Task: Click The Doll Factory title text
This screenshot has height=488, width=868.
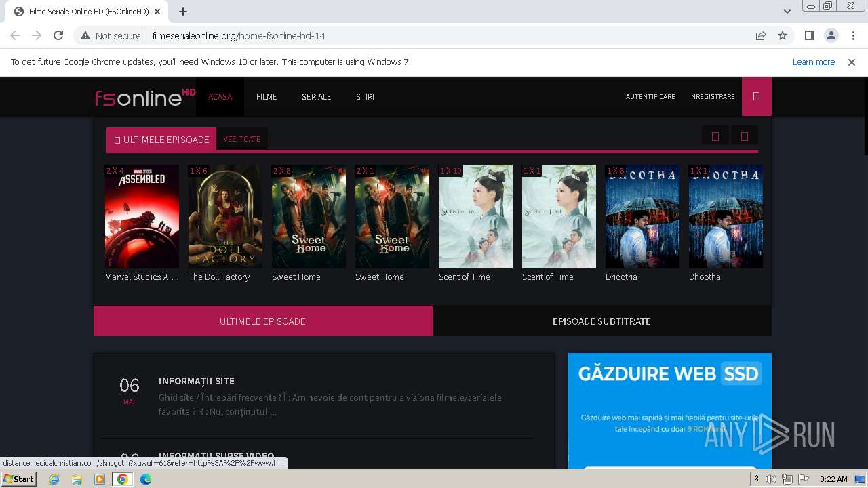Action: pos(219,277)
